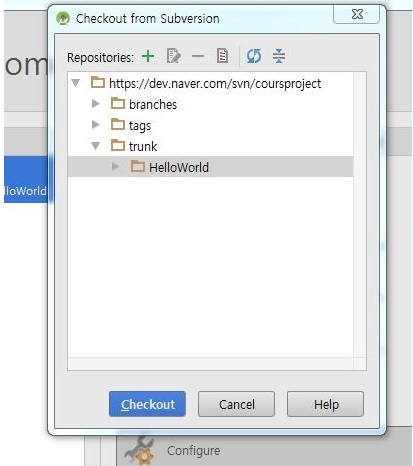Click the Checkout button
Viewport: 413px width, 466px height.
tap(147, 404)
